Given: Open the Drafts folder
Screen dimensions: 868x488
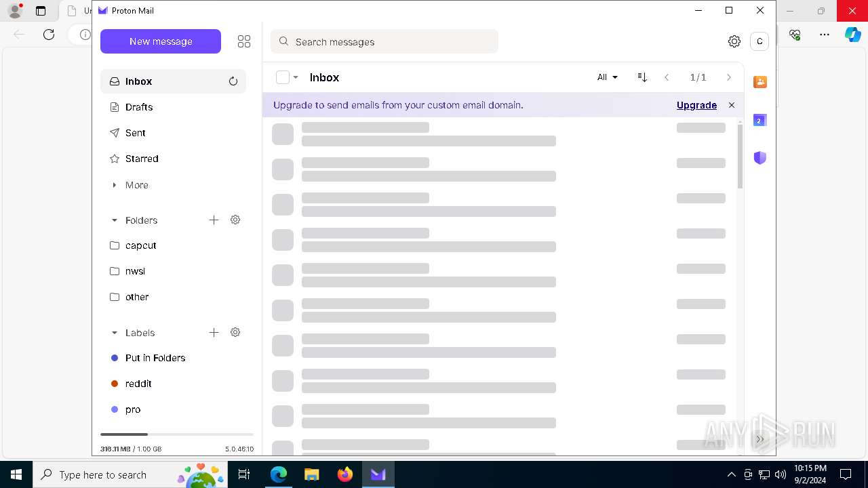Looking at the screenshot, I should [x=173, y=107].
